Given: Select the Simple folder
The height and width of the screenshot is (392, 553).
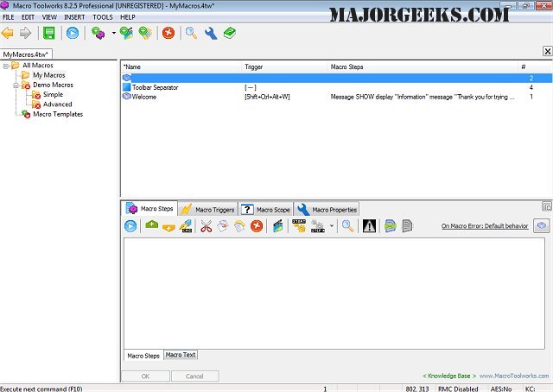Looking at the screenshot, I should coord(53,94).
